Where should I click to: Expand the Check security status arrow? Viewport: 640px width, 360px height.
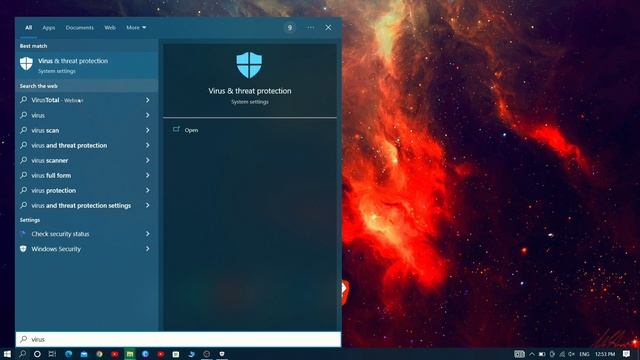(x=147, y=234)
